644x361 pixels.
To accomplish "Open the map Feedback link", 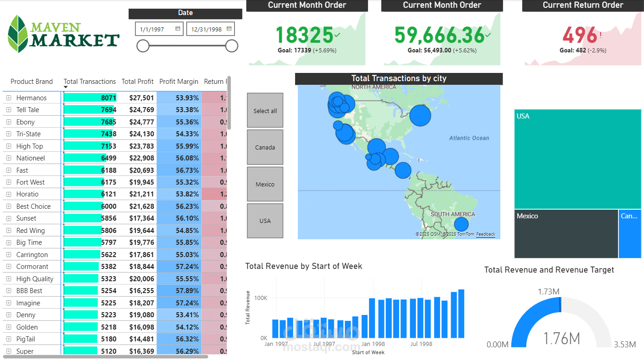I will [x=486, y=234].
